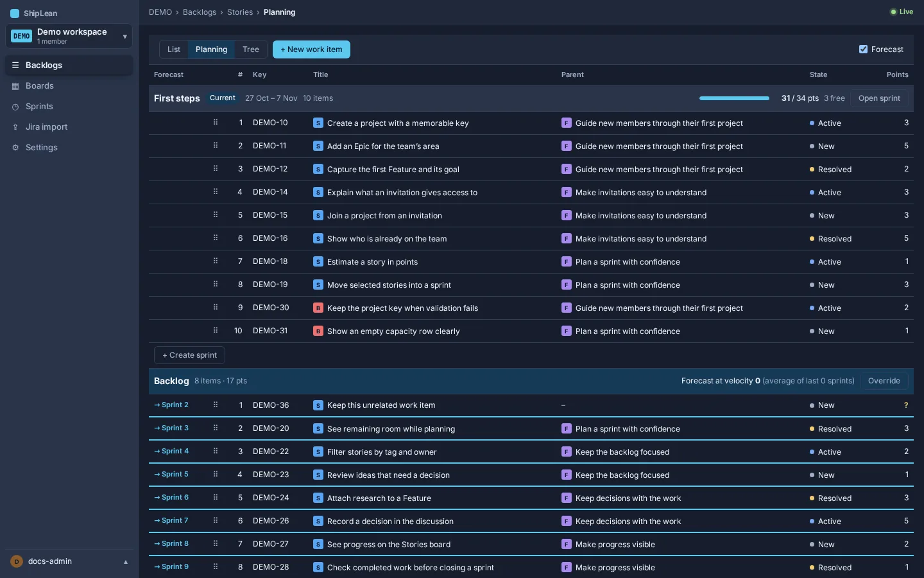The height and width of the screenshot is (578, 924).
Task: Click the drag handle for DEMO-14
Action: coord(216,191)
